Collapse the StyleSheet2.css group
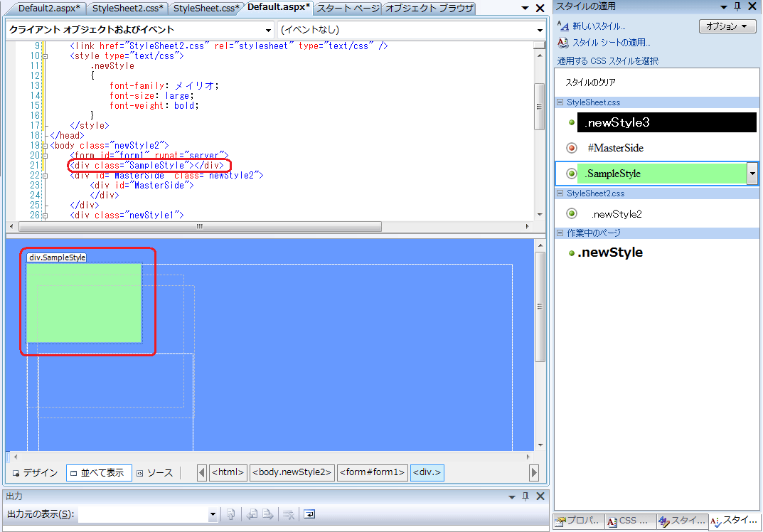This screenshot has width=763, height=532. [560, 193]
